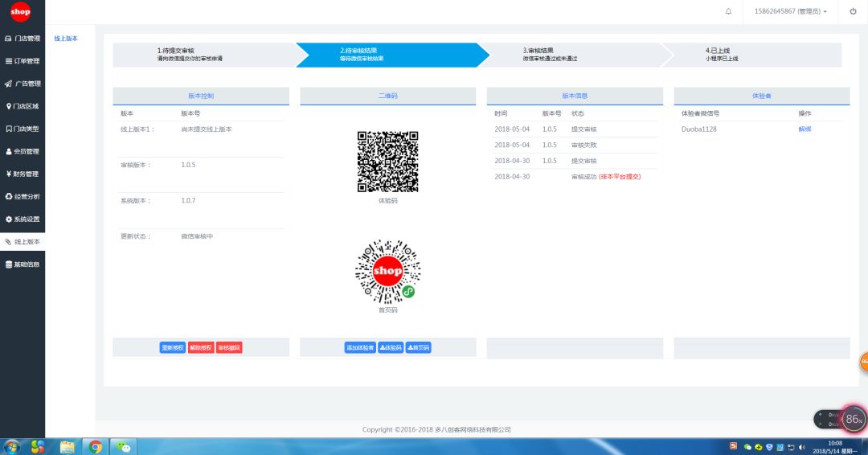Click the black-and-white 体验码 QR code
Viewport: 868px width, 455px height.
click(387, 162)
